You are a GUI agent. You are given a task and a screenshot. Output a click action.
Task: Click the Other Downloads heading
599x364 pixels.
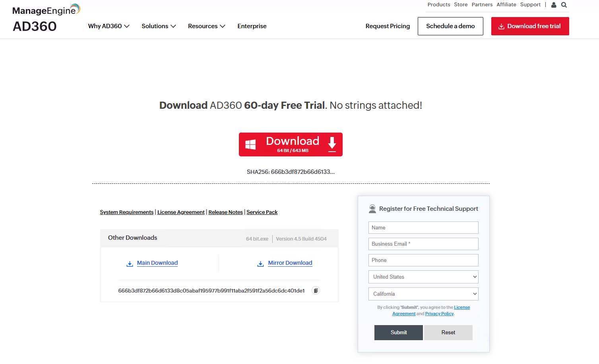coord(133,238)
